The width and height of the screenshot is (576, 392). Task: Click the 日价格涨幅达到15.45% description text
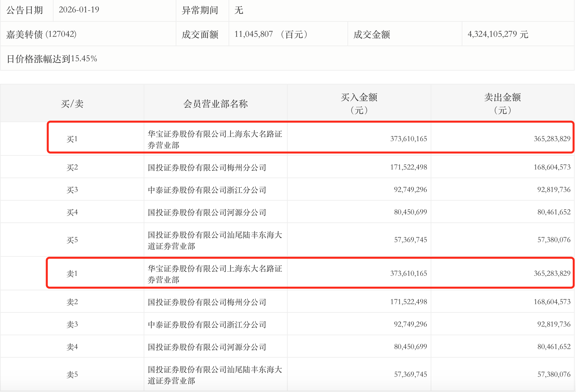click(52, 59)
